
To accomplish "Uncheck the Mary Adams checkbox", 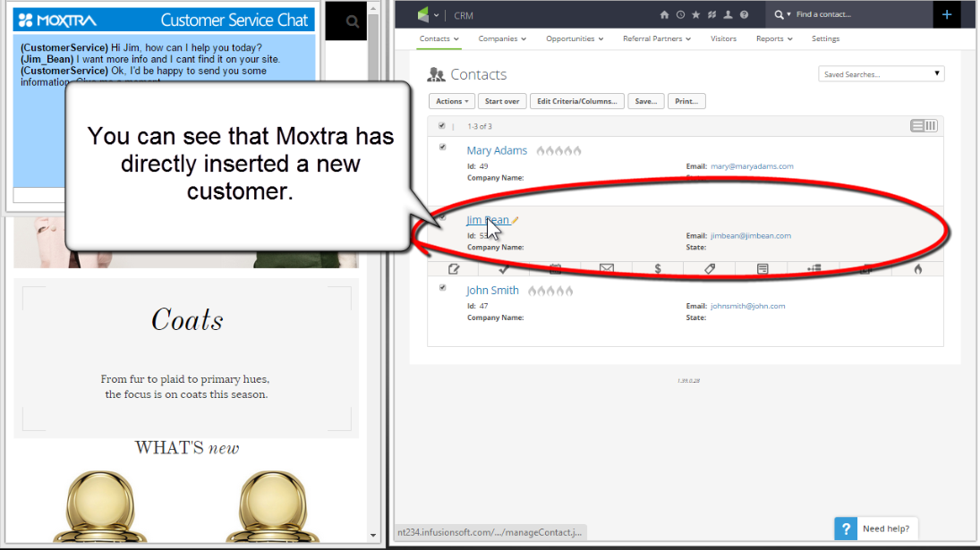I will [442, 148].
